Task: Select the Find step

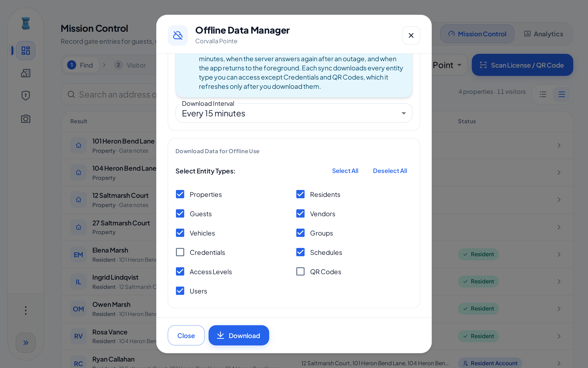Action: point(80,65)
